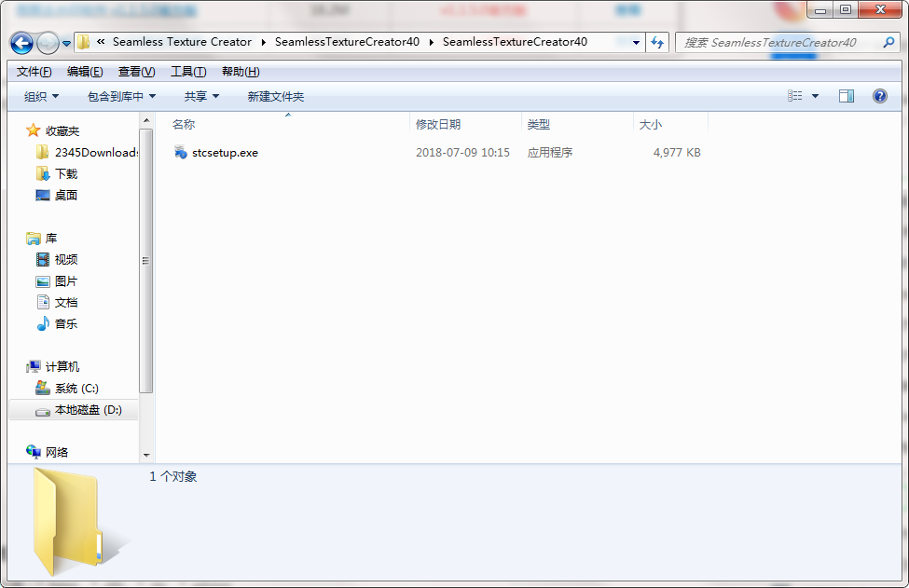Click the search magnifier icon
Screen dimensions: 909x588
coord(888,42)
